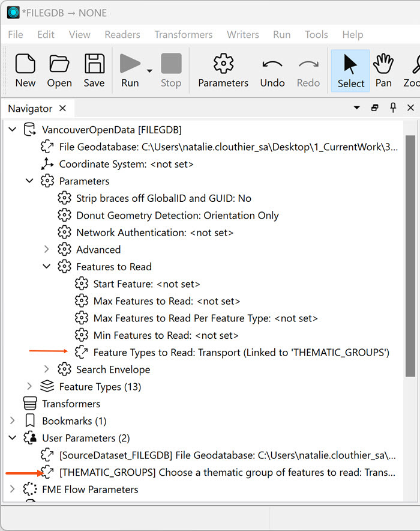Stop the running translation
The height and width of the screenshot is (531, 420).
click(171, 71)
